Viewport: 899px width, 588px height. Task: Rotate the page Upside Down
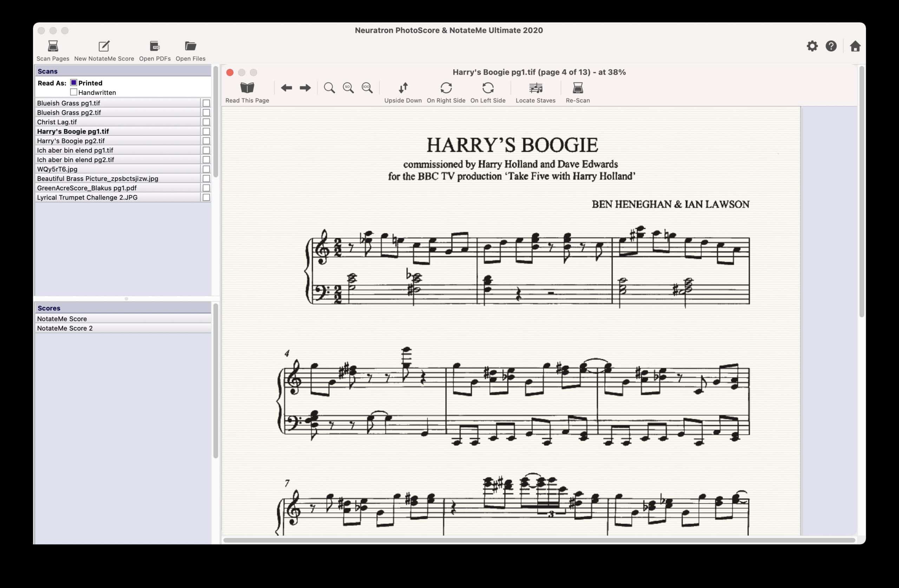(x=403, y=88)
